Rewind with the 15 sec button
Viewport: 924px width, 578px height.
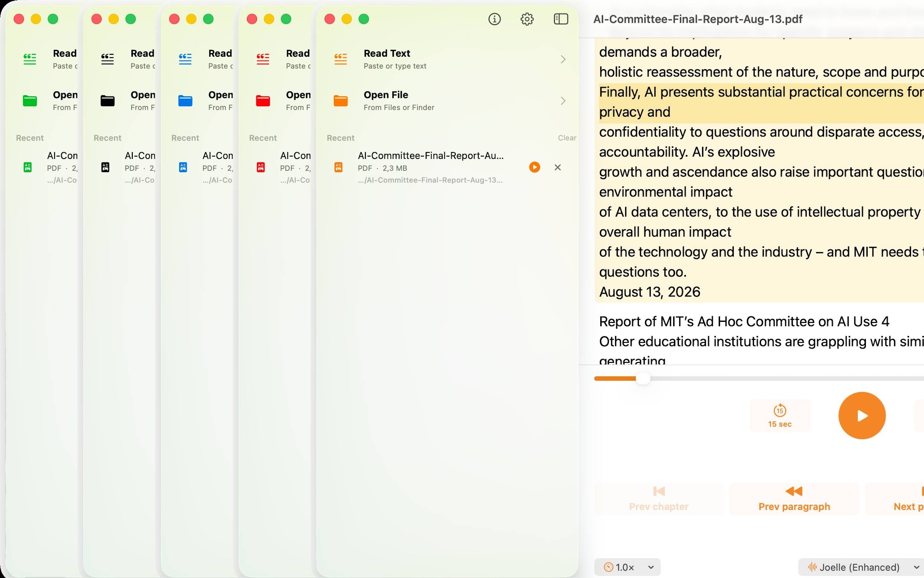point(780,415)
